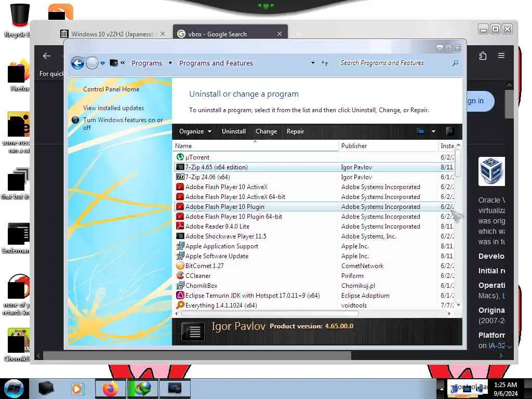Close the vbox - Google Search tab
Screen dimensions: 532x399
click(280, 34)
